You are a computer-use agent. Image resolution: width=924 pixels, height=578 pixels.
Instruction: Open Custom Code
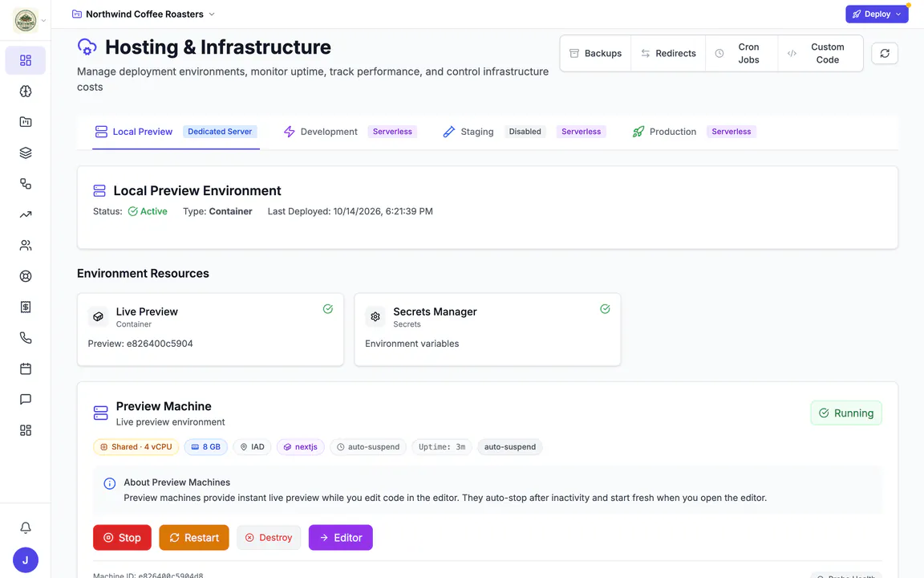821,53
